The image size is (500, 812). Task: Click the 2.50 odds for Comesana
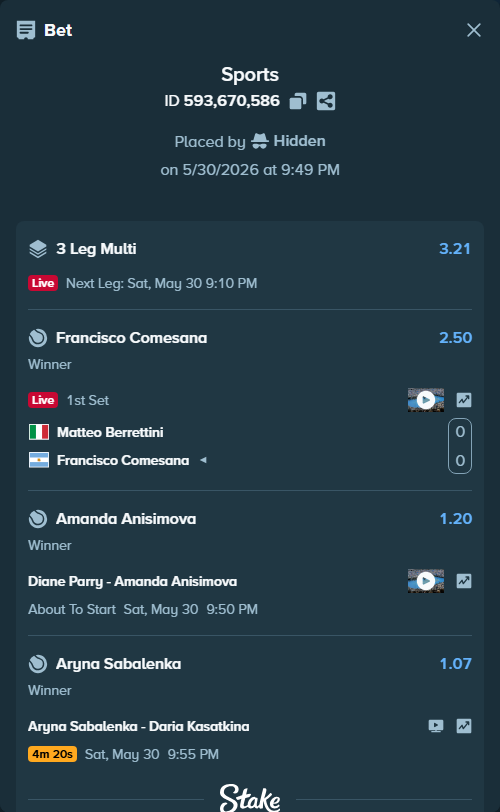tap(455, 338)
